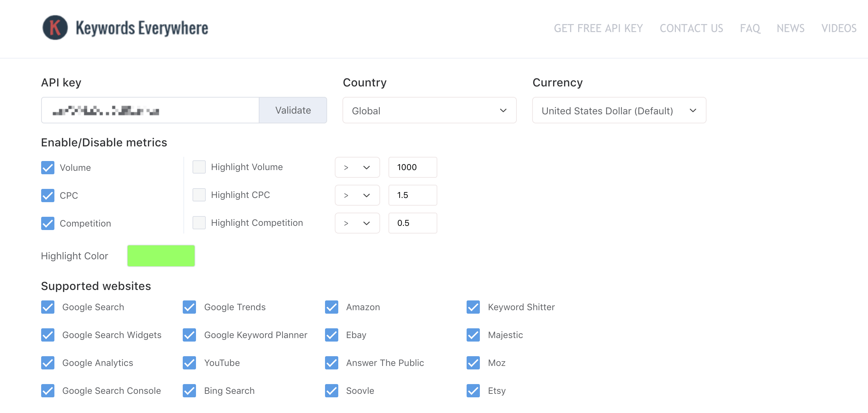
Task: Toggle the Answer The Public checkbox
Action: (x=332, y=363)
